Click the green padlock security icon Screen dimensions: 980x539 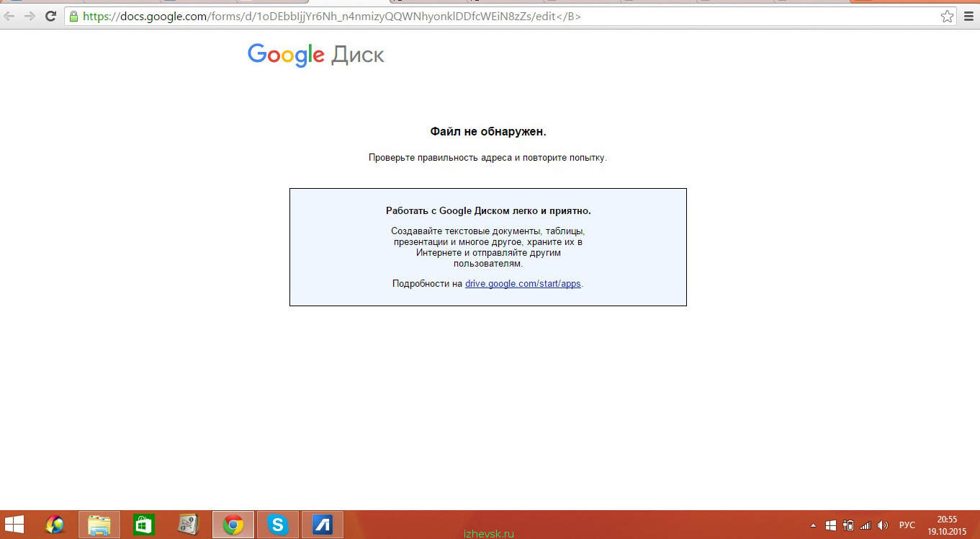click(x=73, y=16)
